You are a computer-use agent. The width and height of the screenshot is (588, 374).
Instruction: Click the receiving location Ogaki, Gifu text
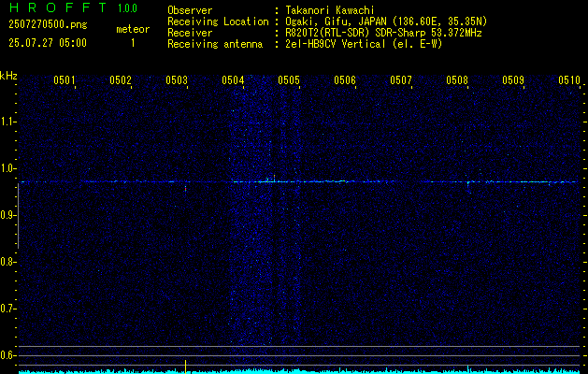386,22
